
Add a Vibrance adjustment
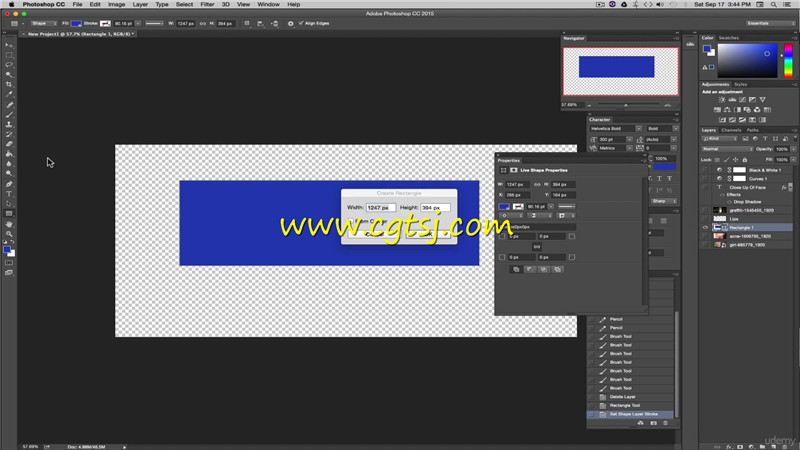pyautogui.click(x=762, y=100)
